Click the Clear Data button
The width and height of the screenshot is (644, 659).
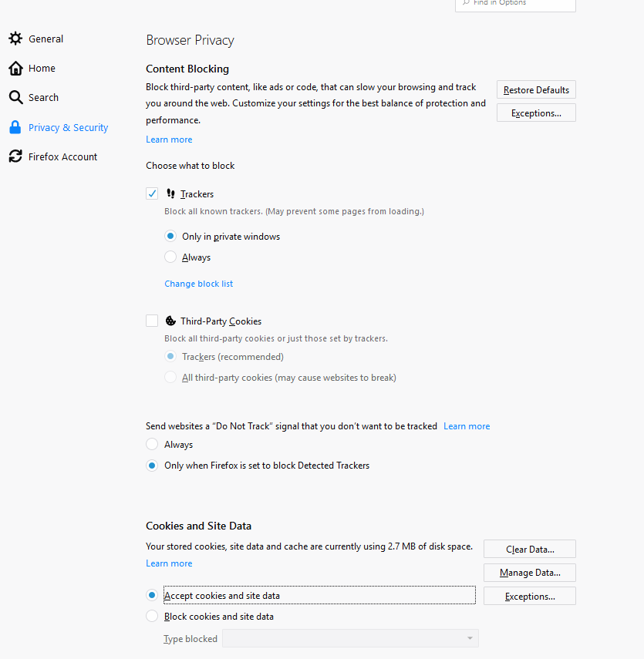pos(529,549)
